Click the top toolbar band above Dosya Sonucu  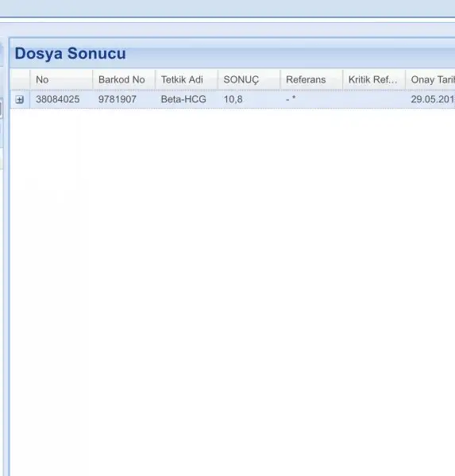tap(227, 8)
